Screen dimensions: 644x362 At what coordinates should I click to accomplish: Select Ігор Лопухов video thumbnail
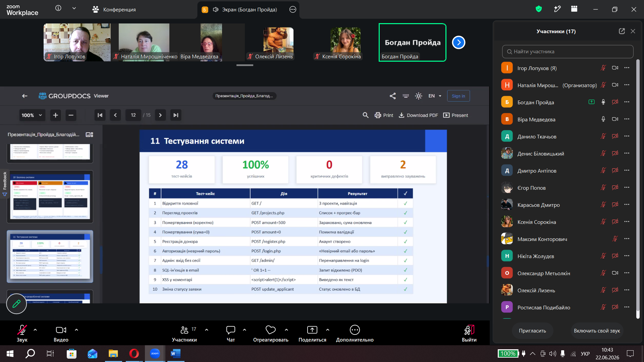click(x=77, y=42)
